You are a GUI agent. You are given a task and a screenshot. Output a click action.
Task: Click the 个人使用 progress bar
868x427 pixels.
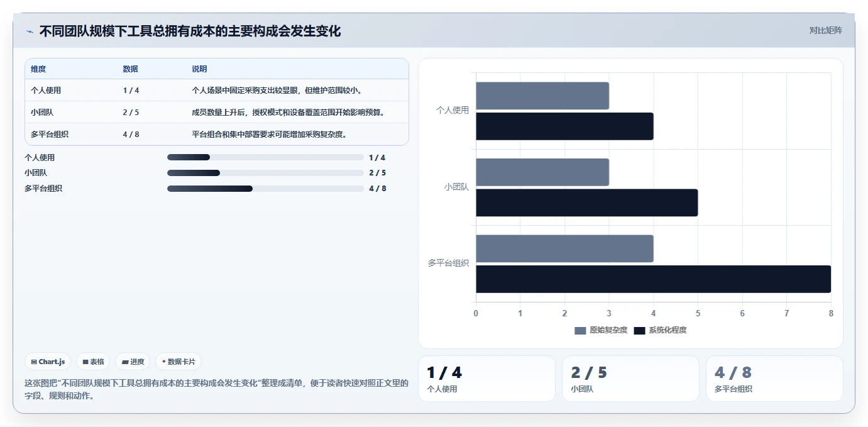click(x=265, y=157)
